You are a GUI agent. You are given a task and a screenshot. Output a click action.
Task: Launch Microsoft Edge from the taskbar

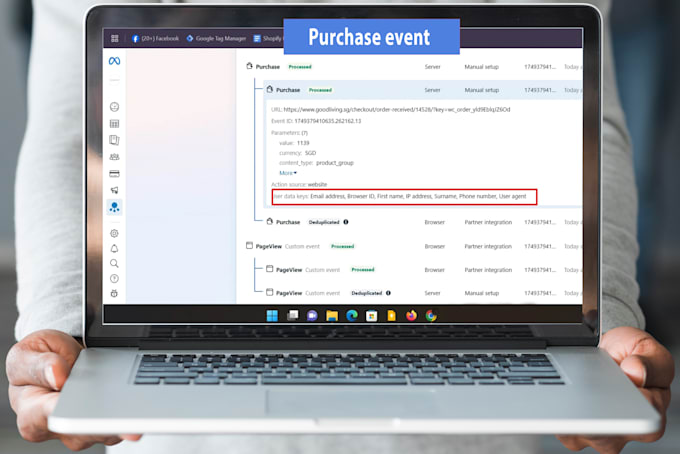[x=352, y=316]
